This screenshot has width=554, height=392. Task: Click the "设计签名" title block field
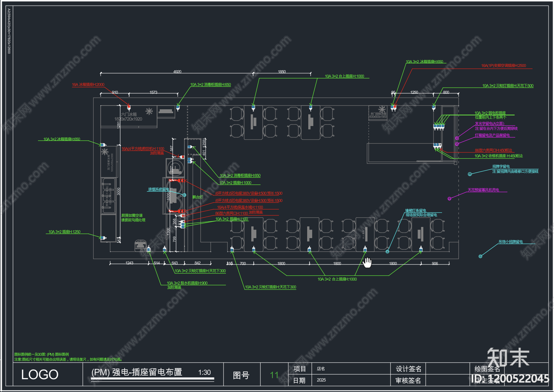[x=409, y=369]
